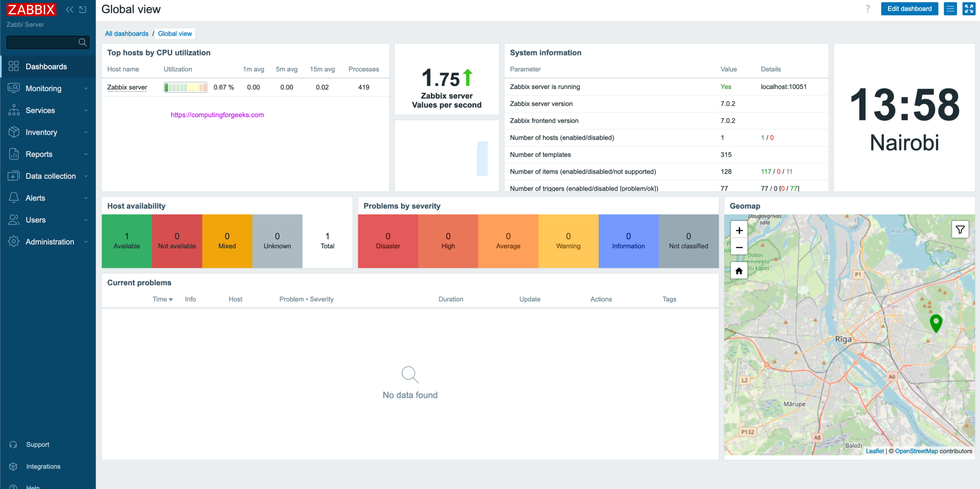Reset Geomap to home view
This screenshot has width=980, height=489.
(739, 271)
